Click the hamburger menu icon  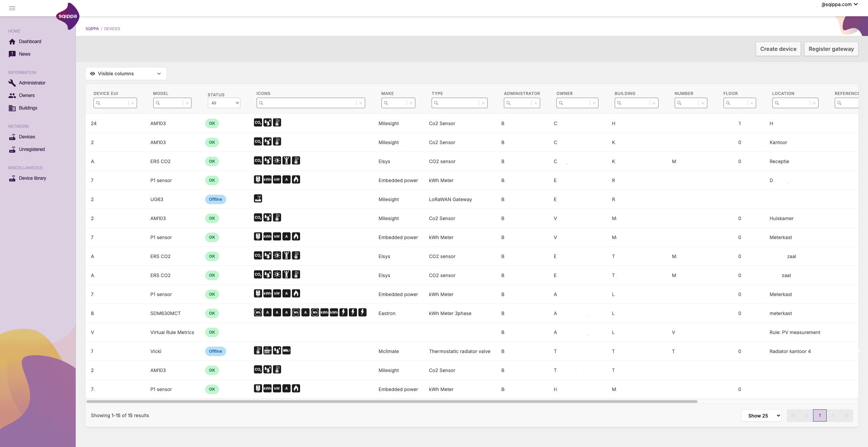point(12,8)
